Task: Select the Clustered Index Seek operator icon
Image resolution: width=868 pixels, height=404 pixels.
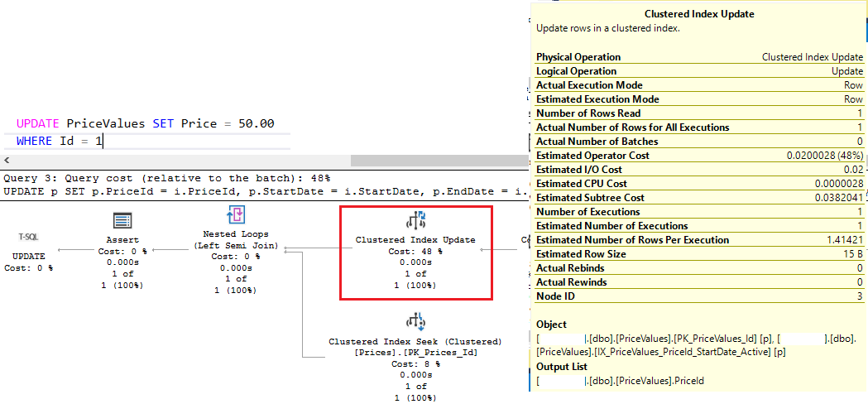Action: click(415, 321)
